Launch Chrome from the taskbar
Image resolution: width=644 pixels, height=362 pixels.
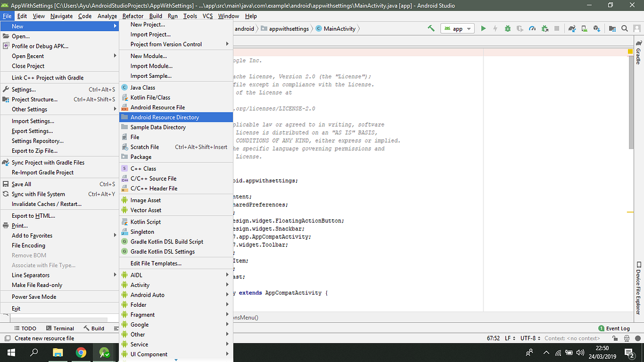coord(81,352)
